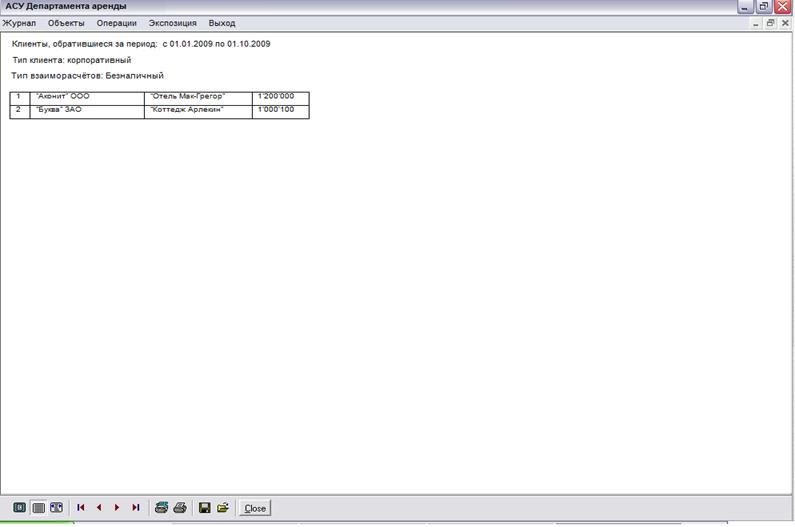The height and width of the screenshot is (527, 795).
Task: Restore the inner document window
Action: click(770, 23)
